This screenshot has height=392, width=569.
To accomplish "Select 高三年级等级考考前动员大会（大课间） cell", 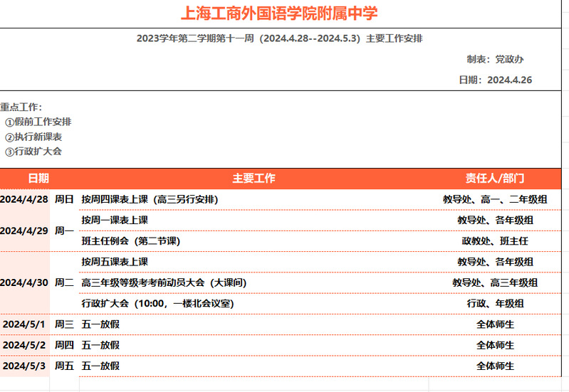I will [x=164, y=283].
